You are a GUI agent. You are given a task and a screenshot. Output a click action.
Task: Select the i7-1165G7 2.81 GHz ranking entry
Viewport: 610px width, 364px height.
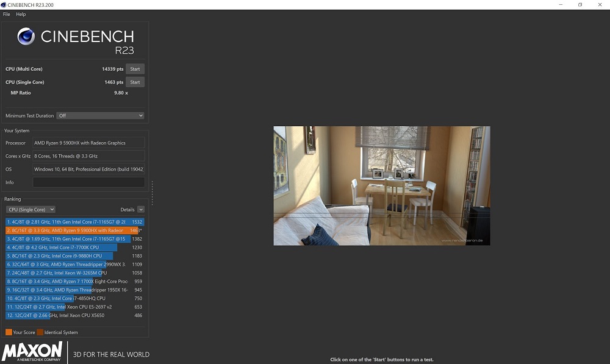click(x=74, y=222)
